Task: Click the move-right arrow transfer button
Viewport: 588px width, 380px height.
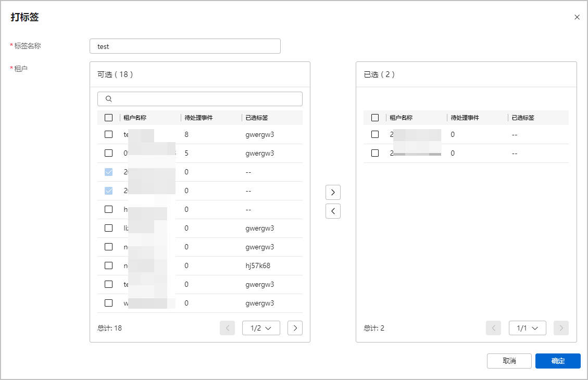Action: click(333, 192)
